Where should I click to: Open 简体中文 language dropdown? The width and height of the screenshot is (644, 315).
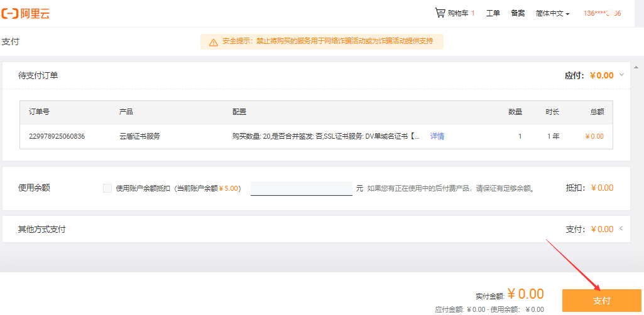pos(552,13)
